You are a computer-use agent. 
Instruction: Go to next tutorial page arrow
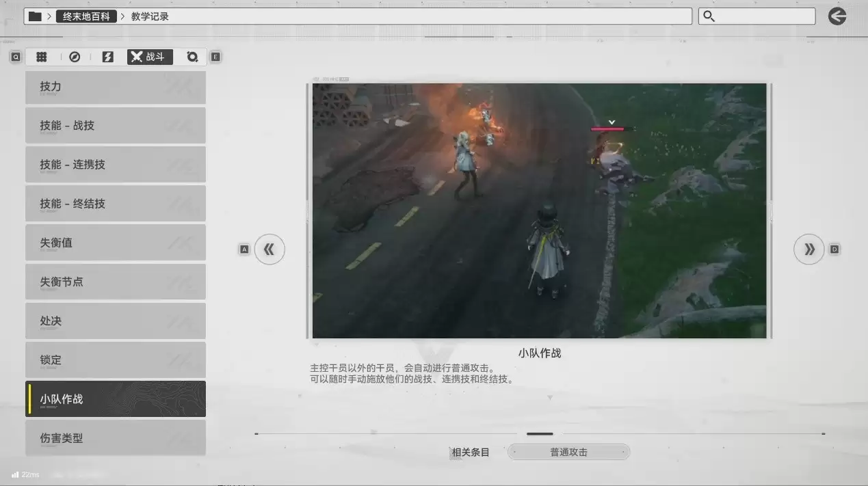coord(809,249)
